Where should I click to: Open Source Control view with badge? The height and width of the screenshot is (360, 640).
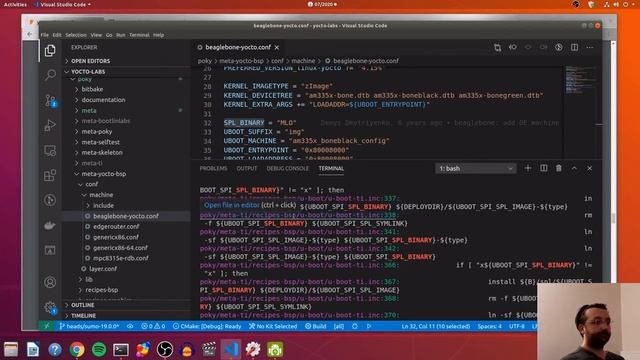pos(50,100)
